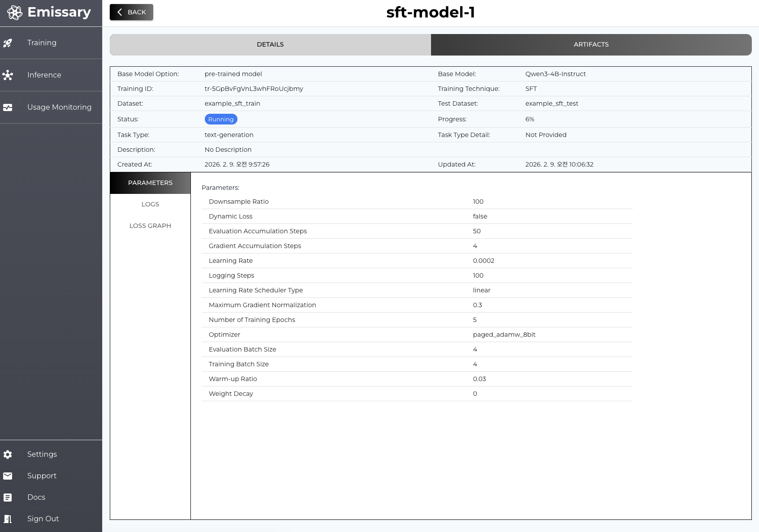759x532 pixels.
Task: View the Loss Graph tab
Action: click(150, 226)
